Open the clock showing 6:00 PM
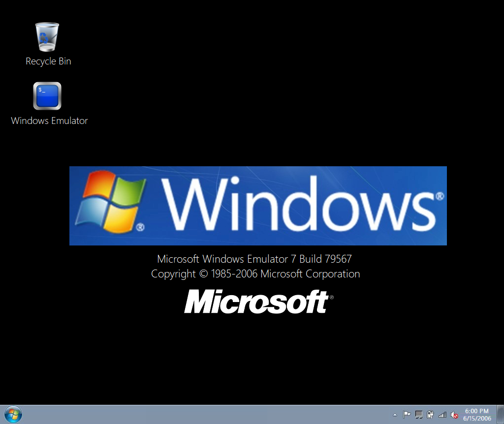504x424 pixels. [477, 415]
